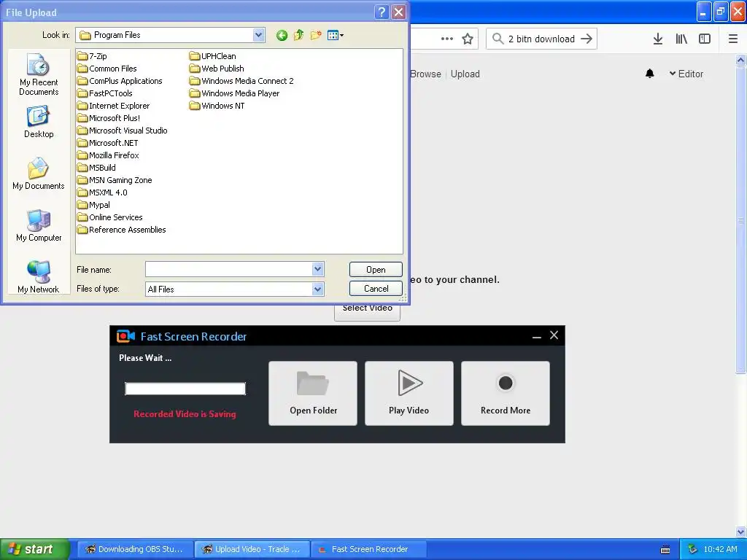Image resolution: width=747 pixels, height=560 pixels.
Task: Select the MSBuild folder
Action: click(x=97, y=168)
